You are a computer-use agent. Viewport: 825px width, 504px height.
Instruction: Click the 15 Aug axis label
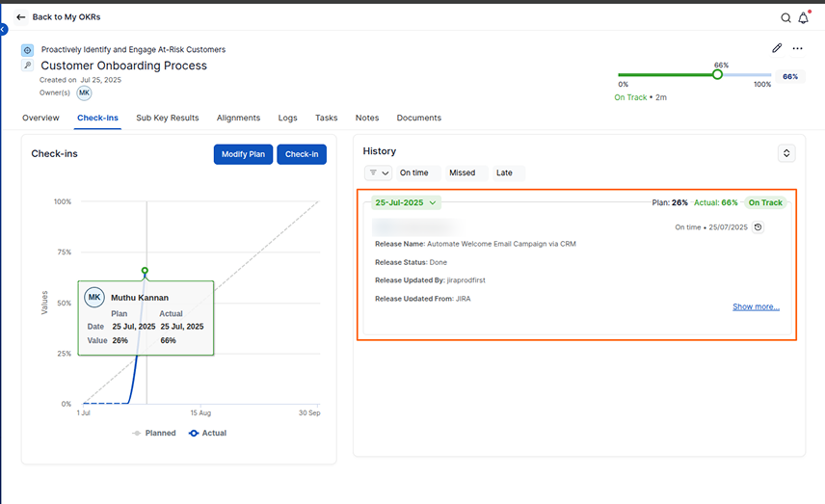point(200,413)
